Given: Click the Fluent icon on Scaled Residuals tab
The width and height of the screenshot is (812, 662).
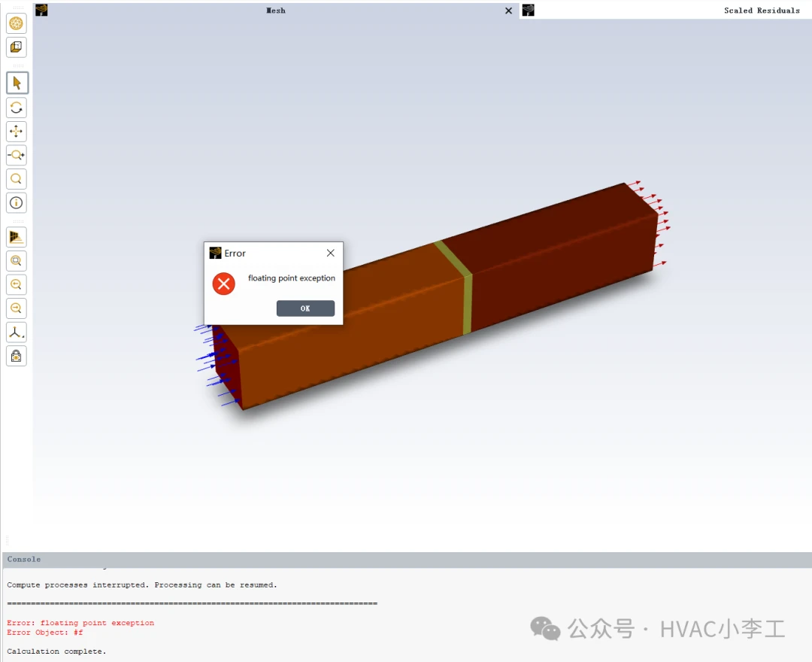Looking at the screenshot, I should [x=529, y=11].
